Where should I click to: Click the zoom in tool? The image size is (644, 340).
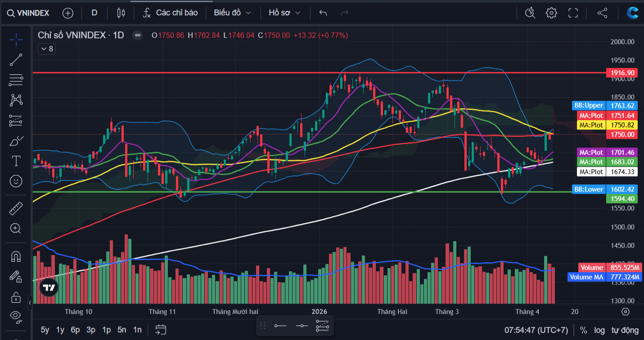pos(16,228)
